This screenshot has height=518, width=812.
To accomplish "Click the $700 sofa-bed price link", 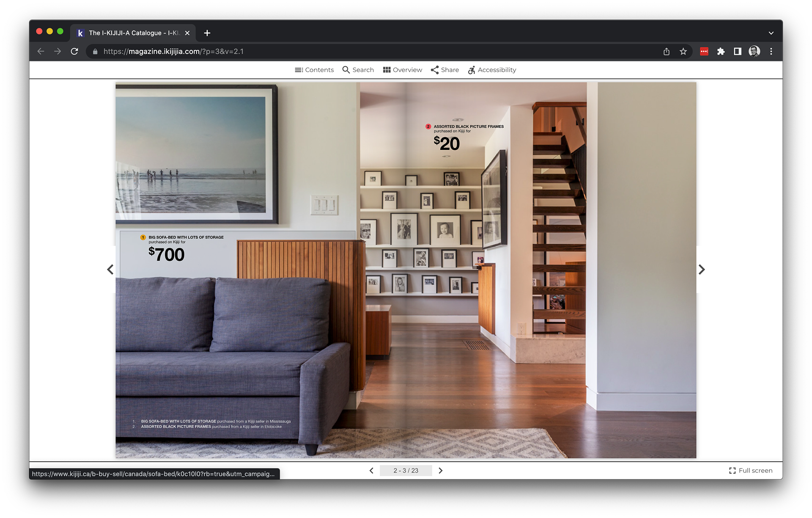I will [167, 254].
